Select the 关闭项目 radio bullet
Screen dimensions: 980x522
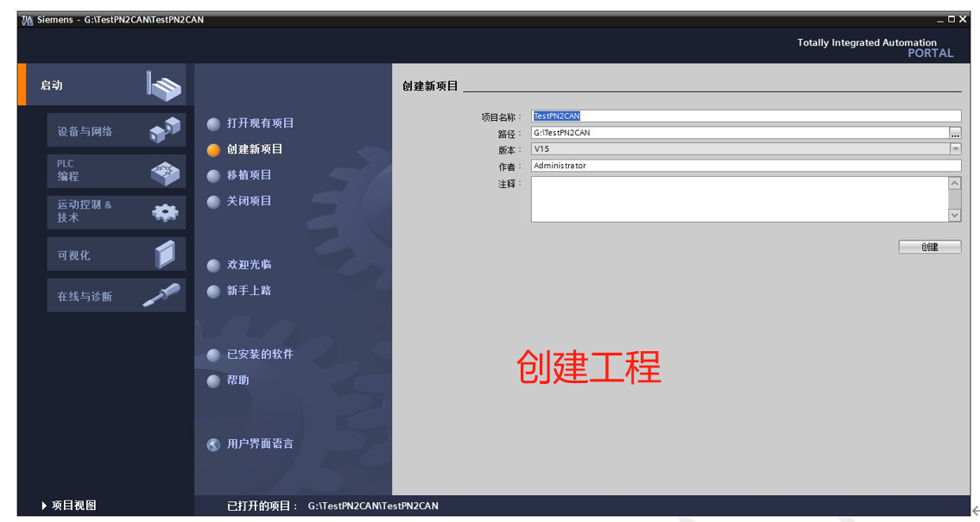click(x=213, y=202)
